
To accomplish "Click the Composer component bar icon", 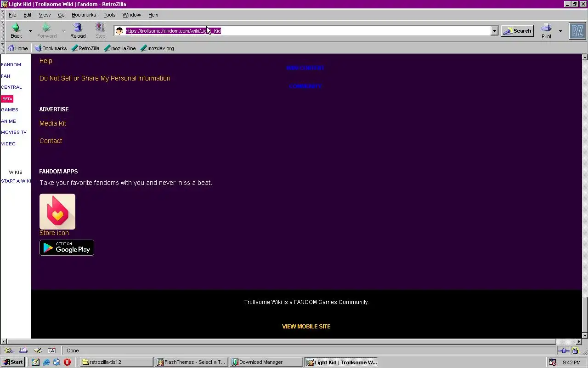I will (x=38, y=351).
